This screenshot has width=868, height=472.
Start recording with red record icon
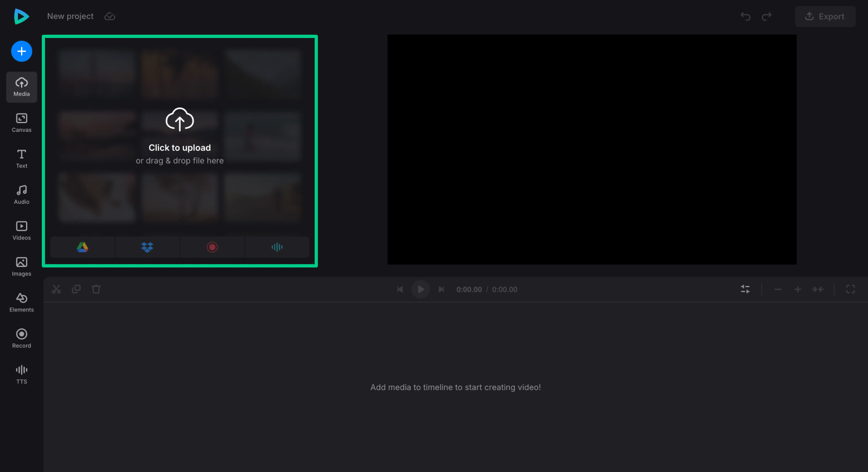point(212,247)
